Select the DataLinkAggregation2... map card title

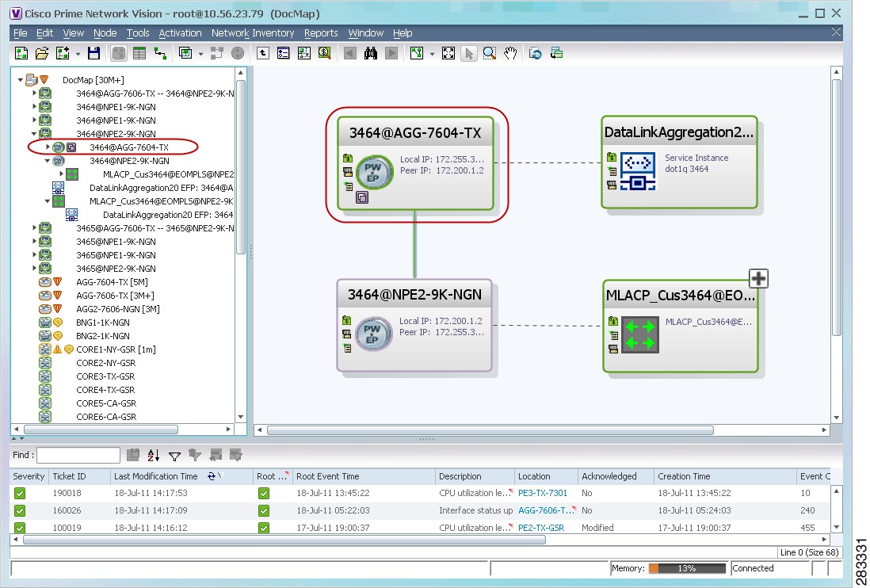tap(678, 132)
